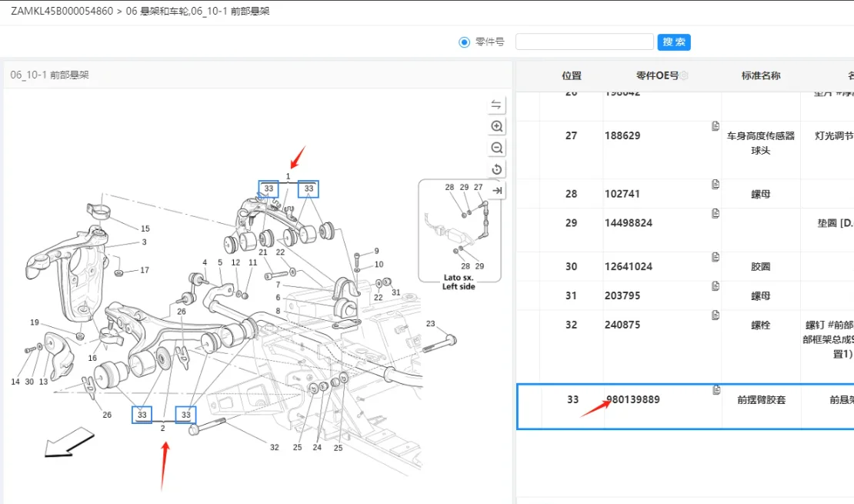Screen dimensions: 854x504
Task: Select OE number 188629 in row 27
Action: pyautogui.click(x=622, y=135)
